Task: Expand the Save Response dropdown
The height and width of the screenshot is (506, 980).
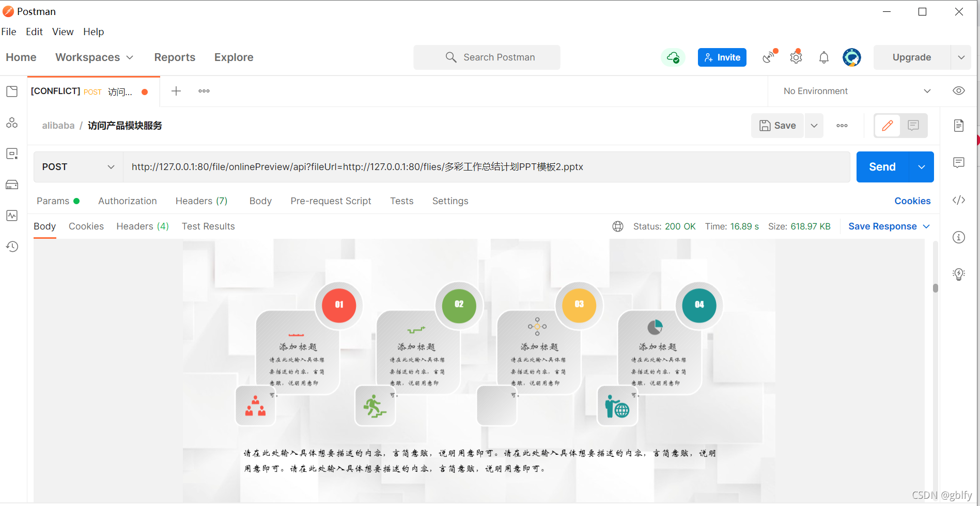Action: [926, 226]
